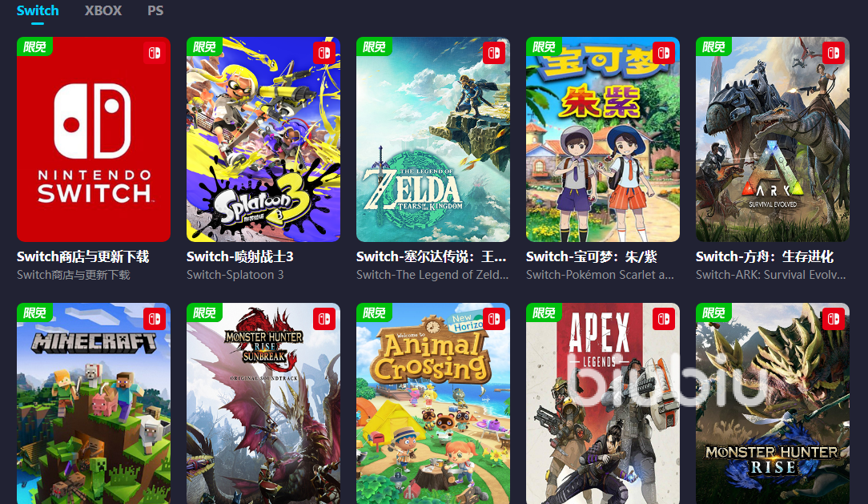Select the Switch platform tab
The width and height of the screenshot is (868, 504).
[x=38, y=10]
